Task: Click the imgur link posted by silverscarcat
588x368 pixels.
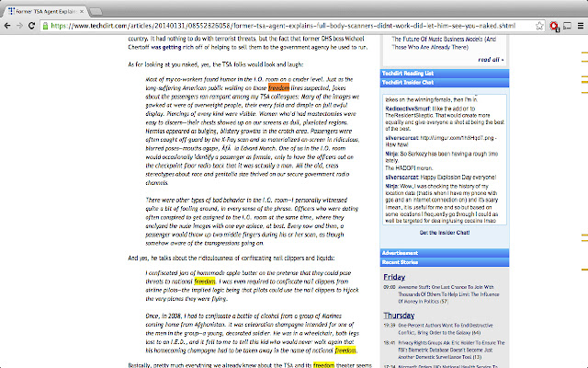Action: click(457, 138)
